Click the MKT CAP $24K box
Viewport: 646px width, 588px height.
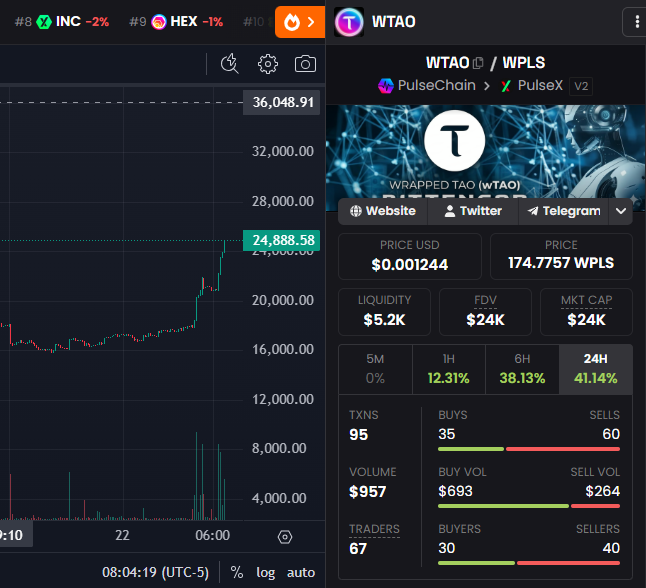click(x=586, y=312)
